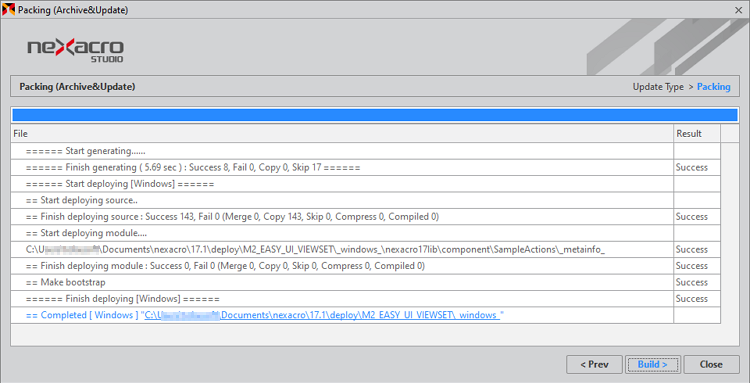Select the Finish generating 5.69 sec row
The width and height of the screenshot is (750, 383).
366,167
